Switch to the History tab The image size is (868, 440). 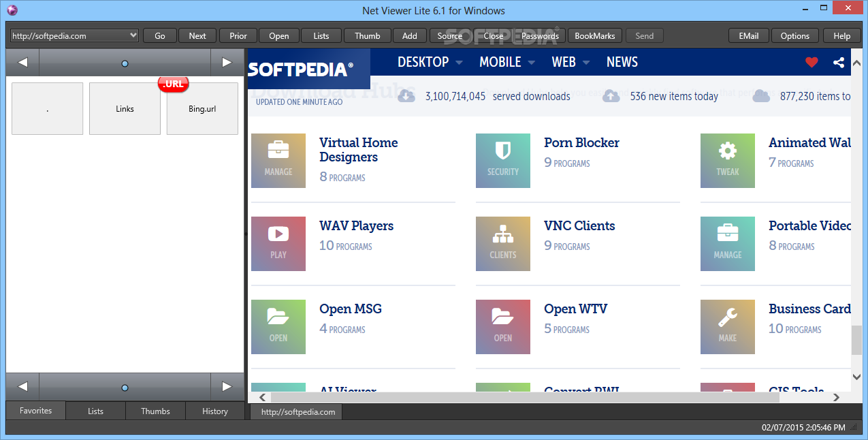pyautogui.click(x=215, y=411)
